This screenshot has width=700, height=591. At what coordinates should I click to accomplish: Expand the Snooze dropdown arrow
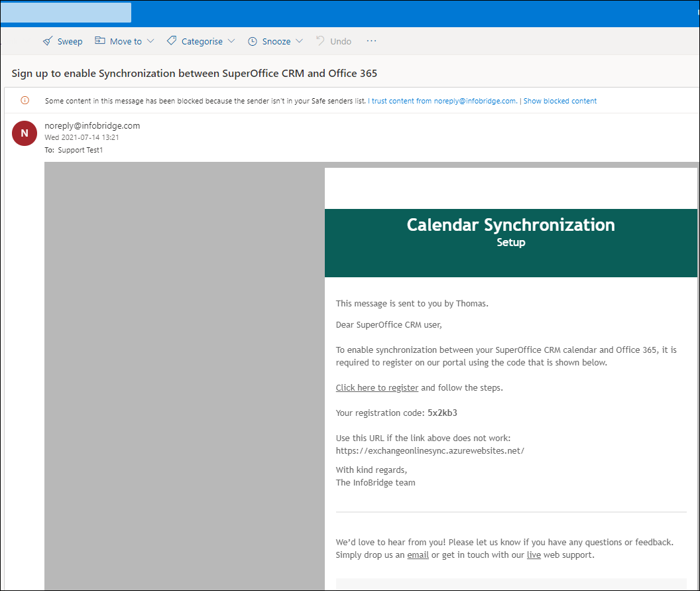[300, 41]
